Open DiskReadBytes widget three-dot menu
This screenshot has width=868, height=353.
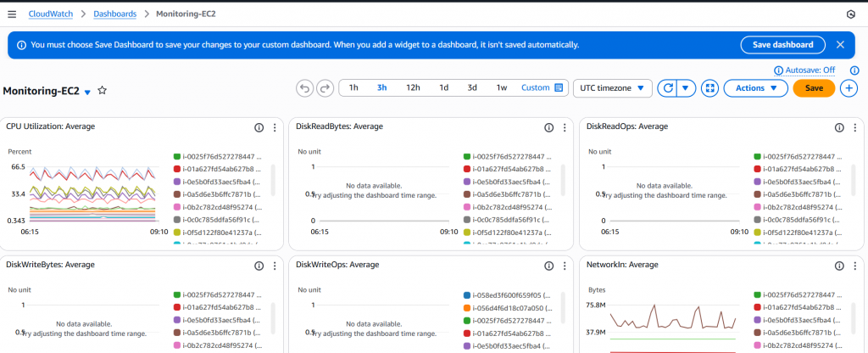click(565, 127)
